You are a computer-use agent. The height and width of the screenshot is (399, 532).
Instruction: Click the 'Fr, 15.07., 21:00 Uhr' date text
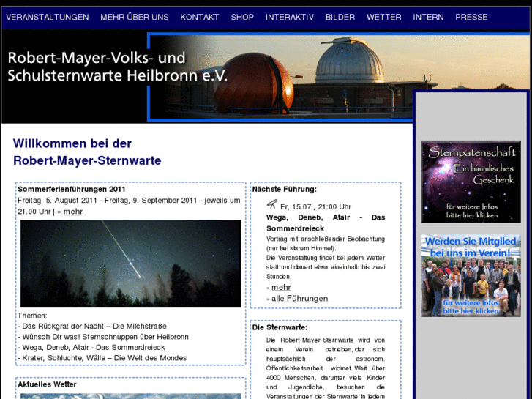tap(316, 206)
